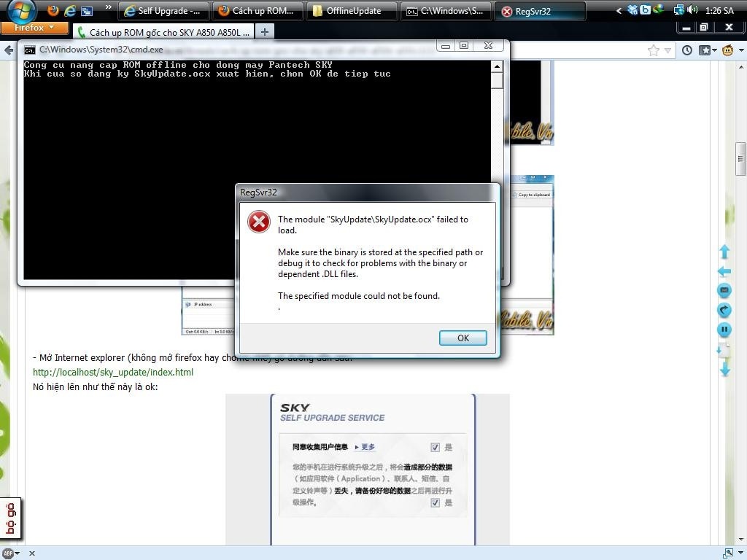This screenshot has height=560, width=747.
Task: Click the blue up arrow floating icon
Action: tap(724, 252)
